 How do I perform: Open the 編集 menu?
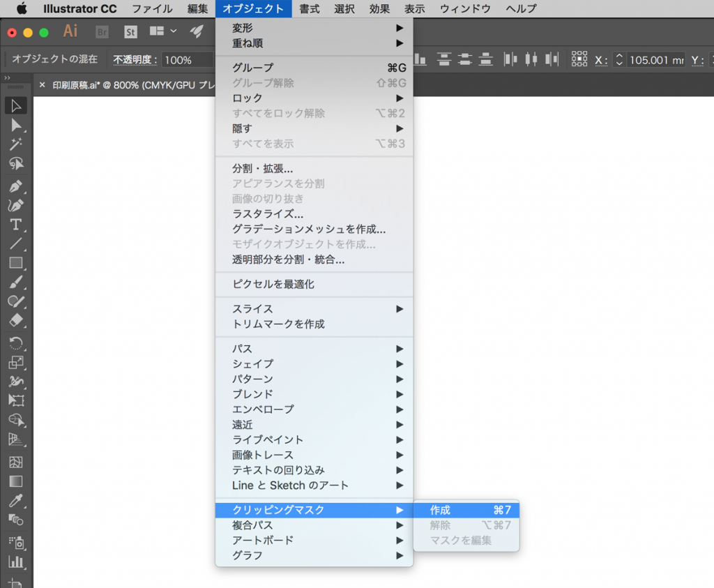197,8
